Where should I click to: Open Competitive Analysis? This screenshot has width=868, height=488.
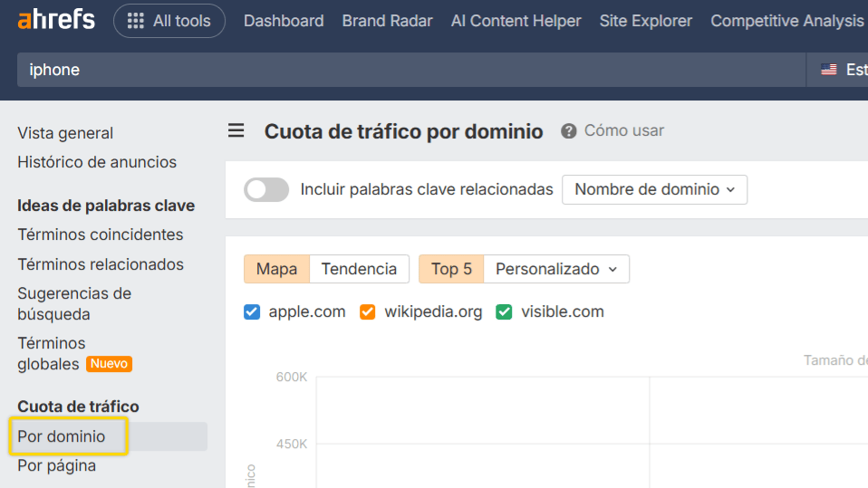pos(787,21)
